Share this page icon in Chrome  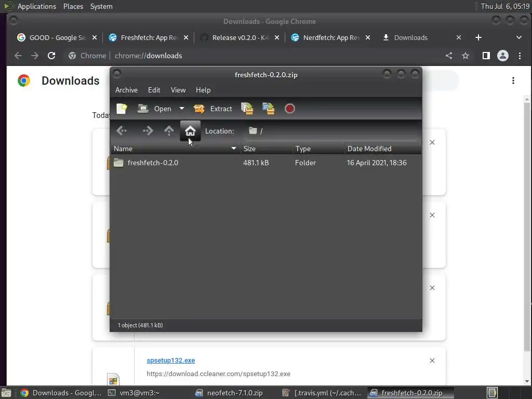click(x=449, y=56)
